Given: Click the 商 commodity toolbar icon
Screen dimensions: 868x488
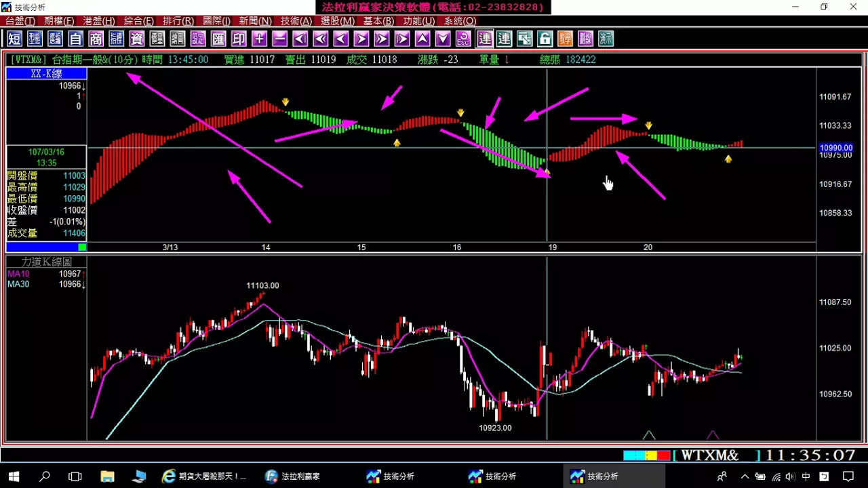Looking at the screenshot, I should click(96, 39).
